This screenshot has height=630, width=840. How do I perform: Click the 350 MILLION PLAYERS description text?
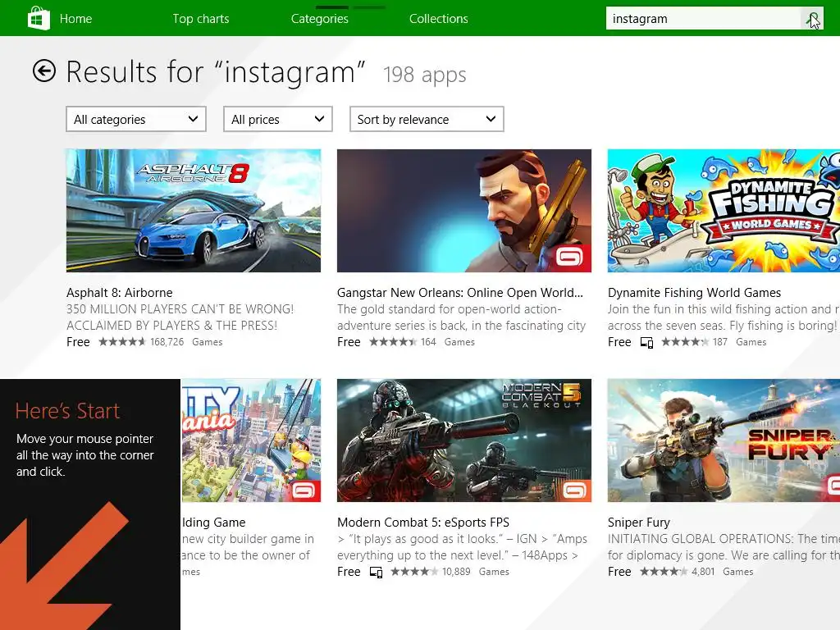180,317
